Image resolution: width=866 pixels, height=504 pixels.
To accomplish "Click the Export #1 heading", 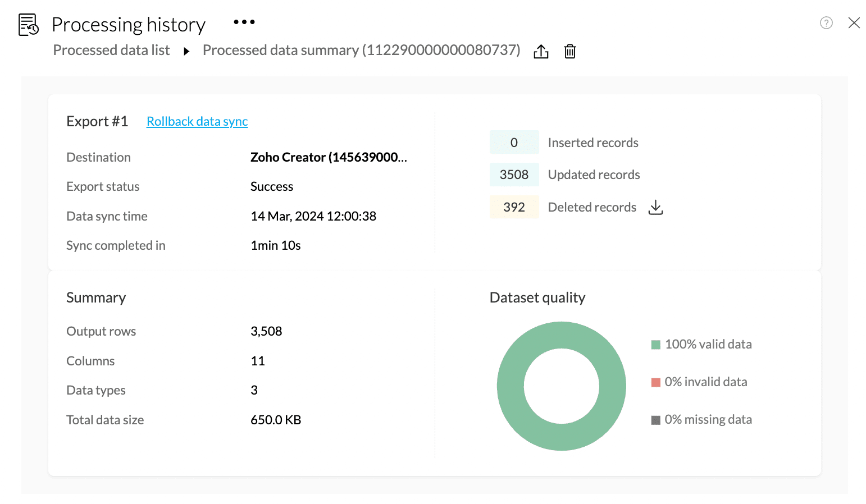I will [x=97, y=122].
